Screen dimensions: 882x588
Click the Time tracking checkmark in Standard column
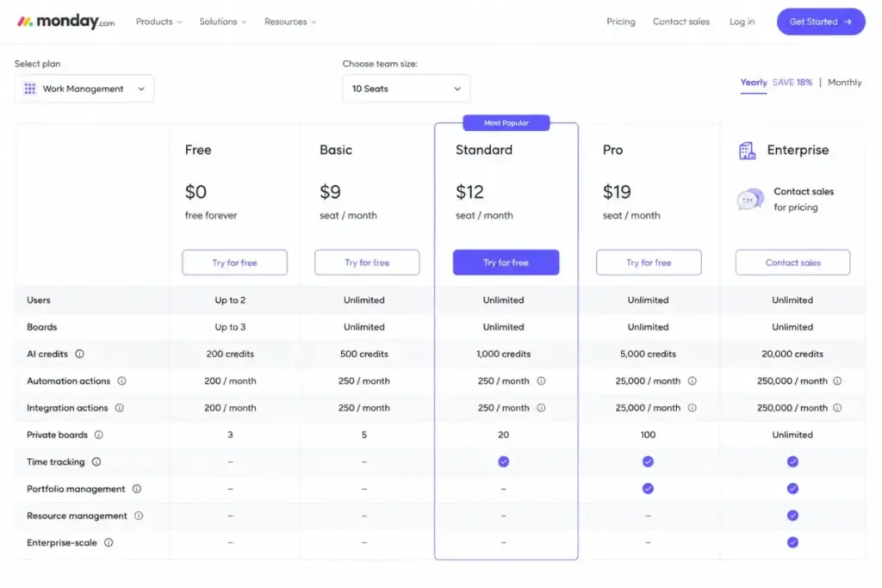tap(503, 461)
